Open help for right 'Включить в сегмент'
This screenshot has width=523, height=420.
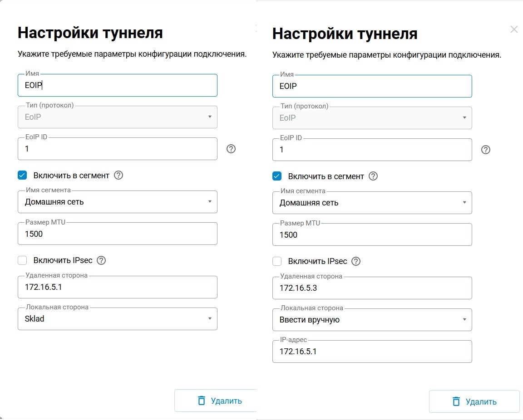tap(373, 176)
